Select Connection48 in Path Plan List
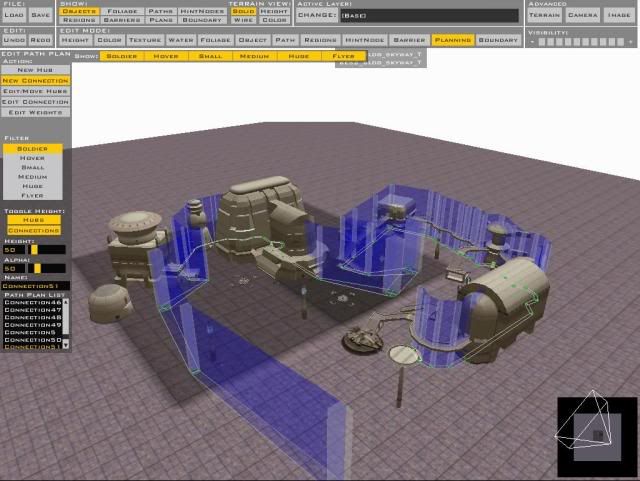The image size is (640, 481). tap(33, 317)
